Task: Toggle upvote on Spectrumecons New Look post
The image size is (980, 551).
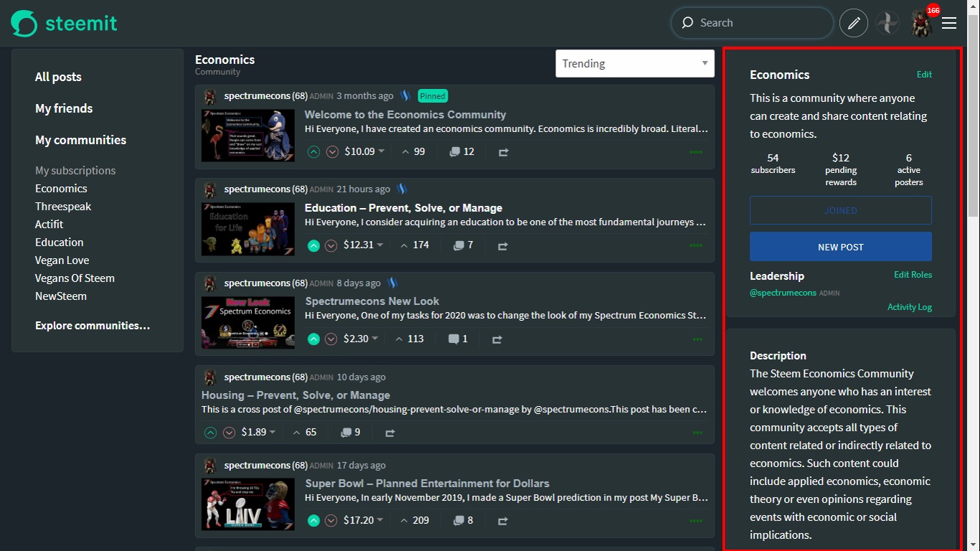Action: 314,339
